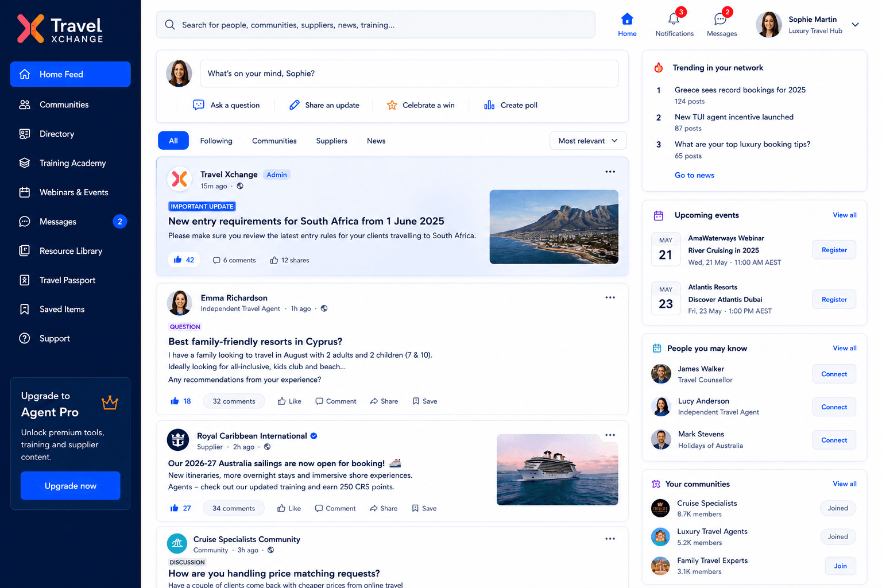This screenshot has width=882, height=588.
Task: Open more options on Cruise Specialists Community post
Action: click(x=610, y=539)
